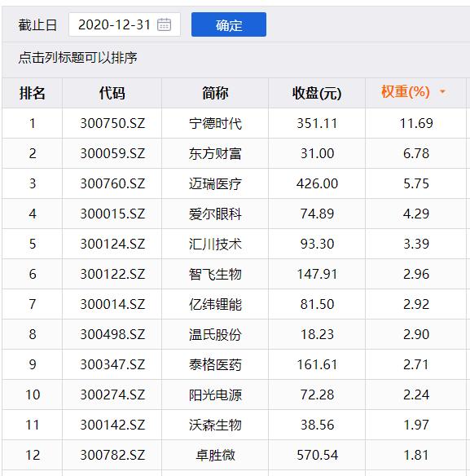The width and height of the screenshot is (470, 476).
Task: Click closing price 74.89
Action: click(x=317, y=214)
